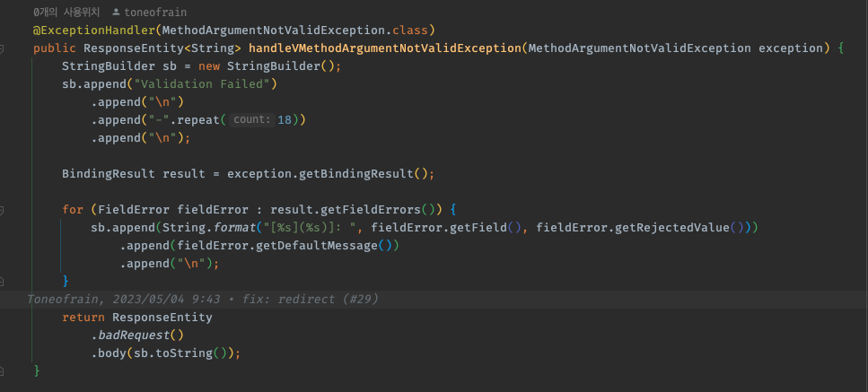Open the '0개의 사용위치' usages code lens
This screenshot has height=392, width=868.
coord(66,12)
